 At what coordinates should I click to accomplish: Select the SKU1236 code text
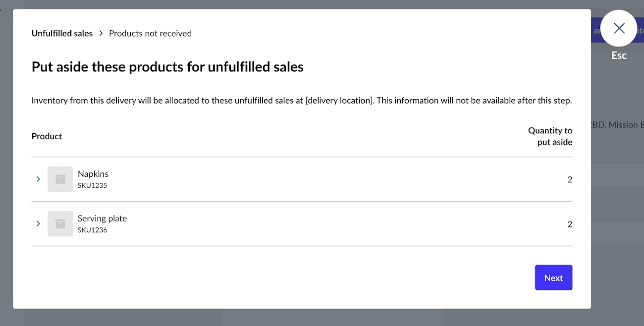pos(92,230)
